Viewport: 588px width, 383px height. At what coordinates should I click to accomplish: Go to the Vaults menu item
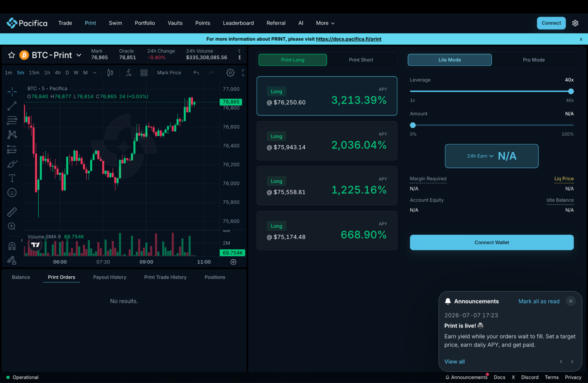[x=175, y=23]
